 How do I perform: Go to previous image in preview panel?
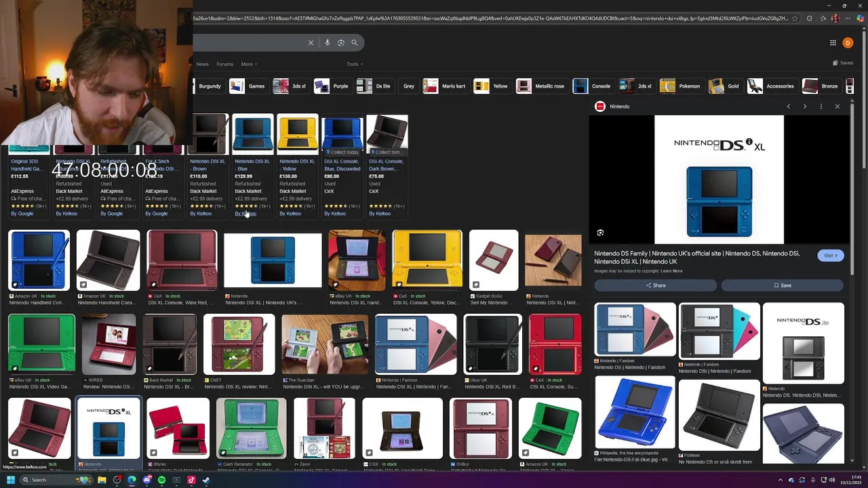pos(788,106)
